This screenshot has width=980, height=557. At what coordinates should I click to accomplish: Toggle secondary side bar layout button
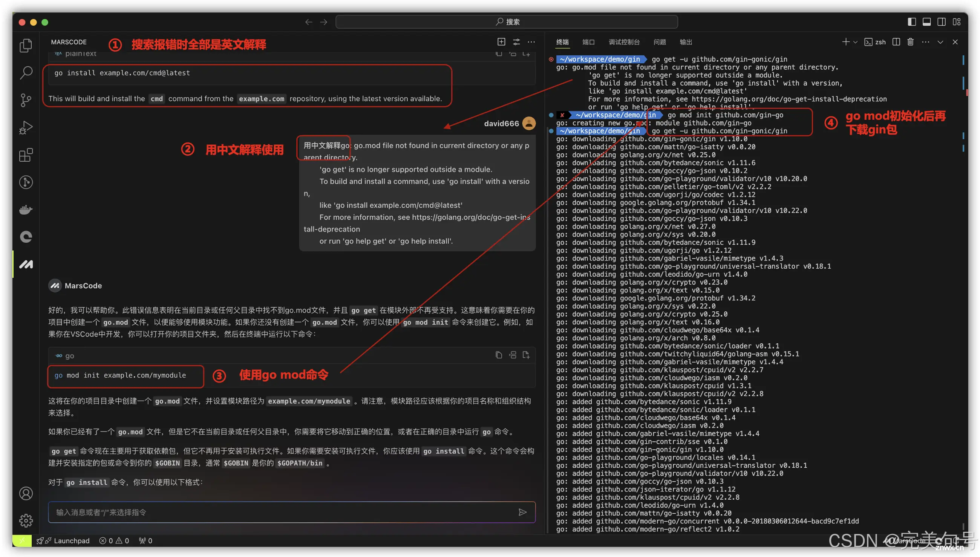[x=942, y=22]
